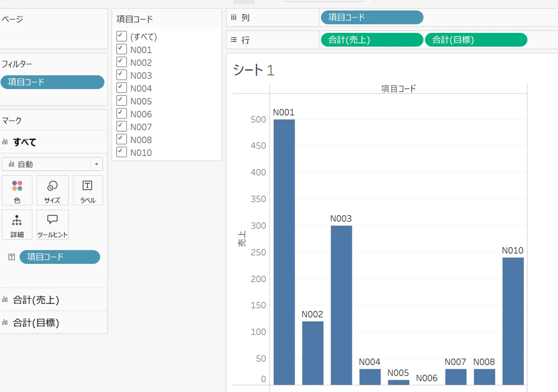Screen dimensions: 558x392
Task: Select the N005 bar in the chart
Action: click(x=398, y=382)
